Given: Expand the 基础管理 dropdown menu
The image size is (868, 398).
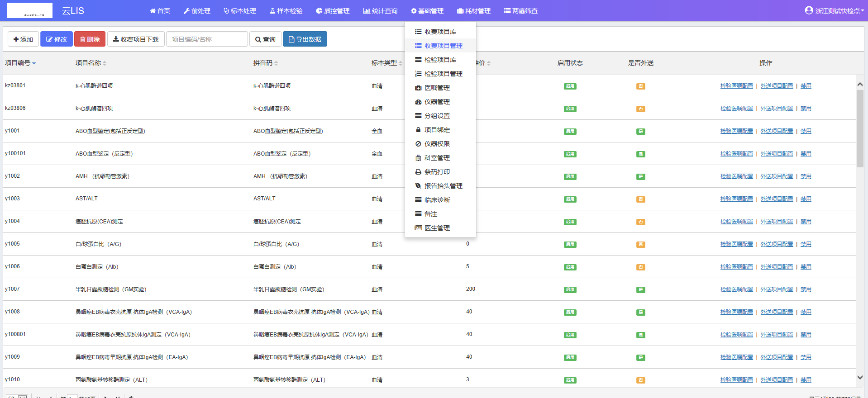Looking at the screenshot, I should click(x=427, y=11).
